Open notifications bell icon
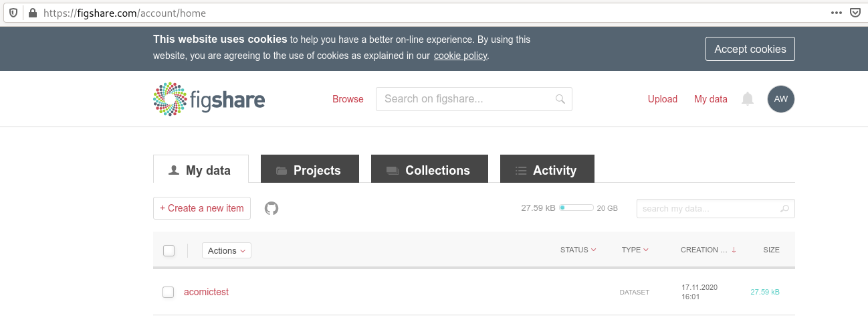 coord(748,99)
